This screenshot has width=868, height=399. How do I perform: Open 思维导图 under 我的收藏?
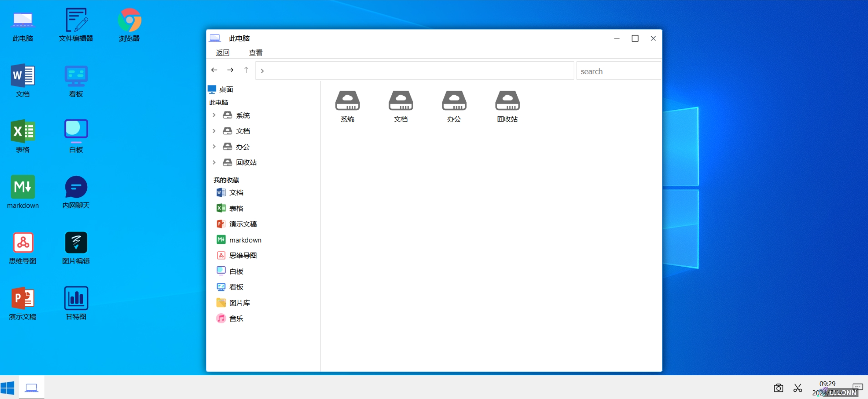237,255
